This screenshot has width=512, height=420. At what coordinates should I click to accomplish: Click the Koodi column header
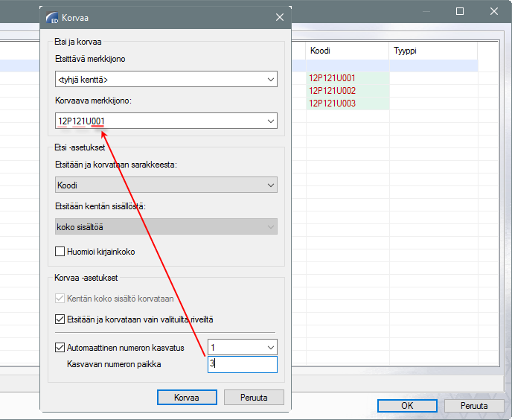pos(346,51)
